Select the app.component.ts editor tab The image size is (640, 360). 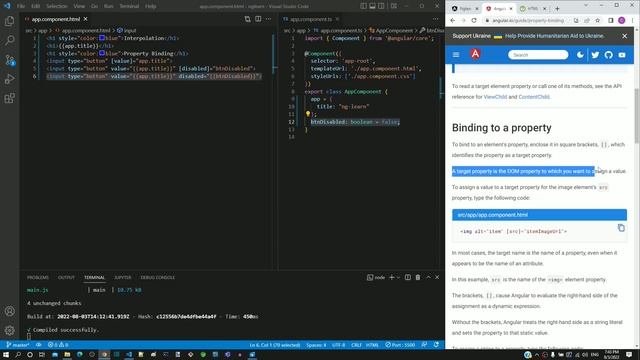point(311,19)
